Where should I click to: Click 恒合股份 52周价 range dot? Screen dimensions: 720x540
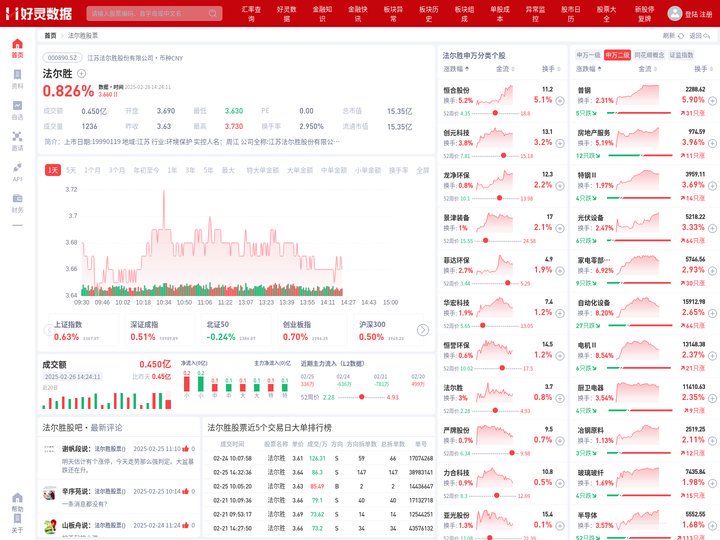tap(495, 113)
